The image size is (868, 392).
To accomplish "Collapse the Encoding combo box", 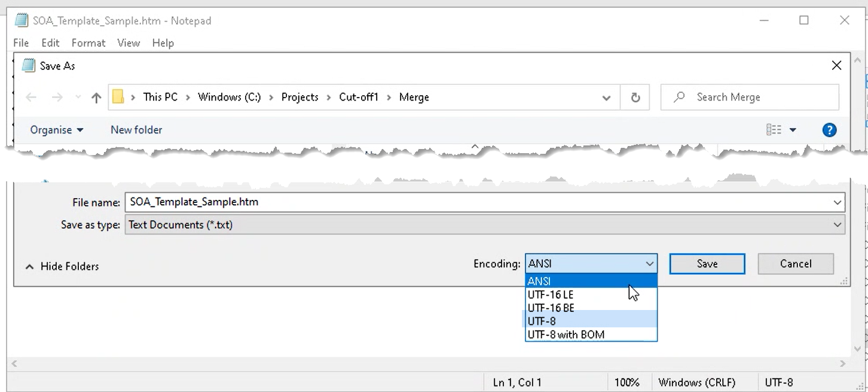I will (591, 263).
